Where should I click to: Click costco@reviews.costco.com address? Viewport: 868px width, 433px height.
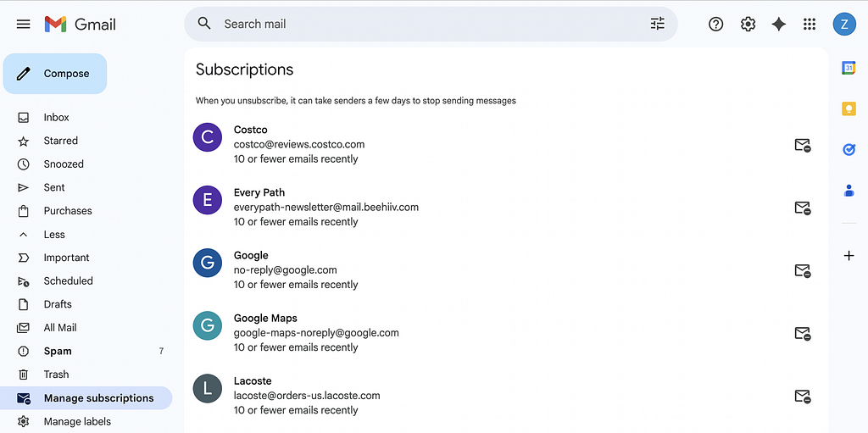(x=299, y=145)
